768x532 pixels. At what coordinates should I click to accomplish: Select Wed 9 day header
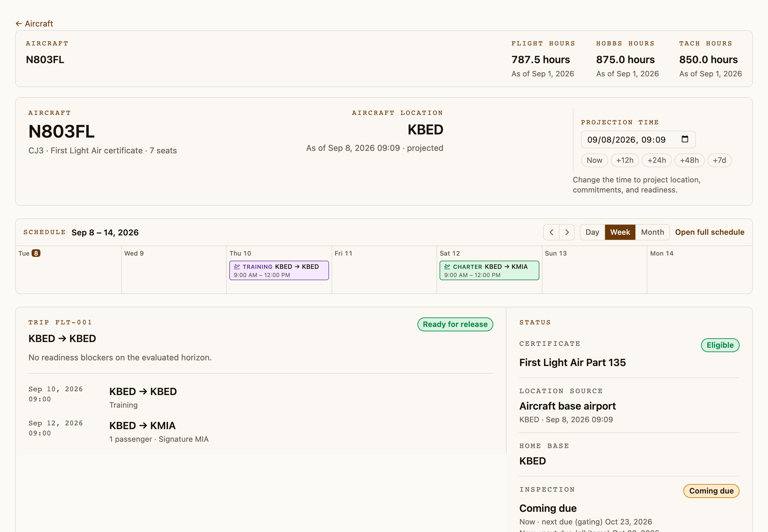coord(134,253)
